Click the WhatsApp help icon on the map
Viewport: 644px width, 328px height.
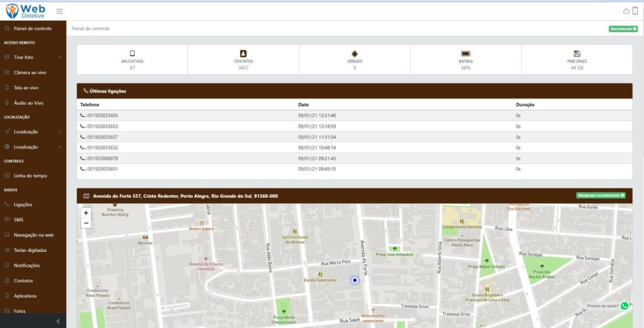(x=625, y=306)
